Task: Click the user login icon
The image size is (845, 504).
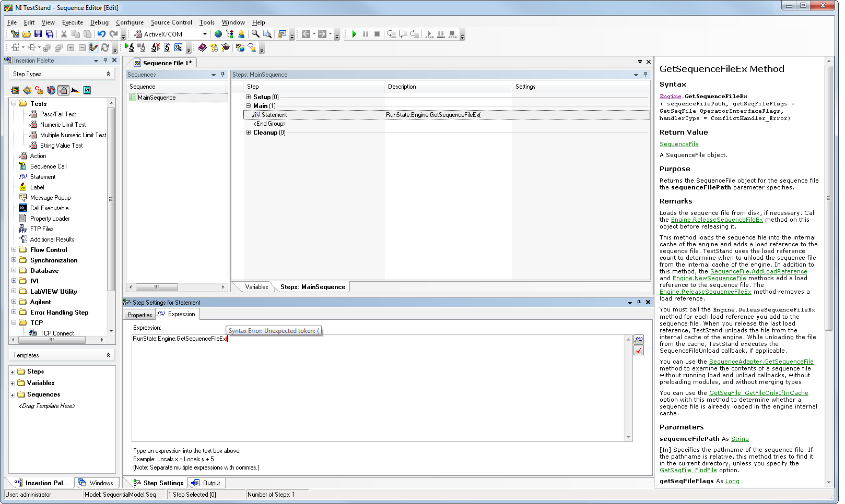Action: tap(241, 34)
